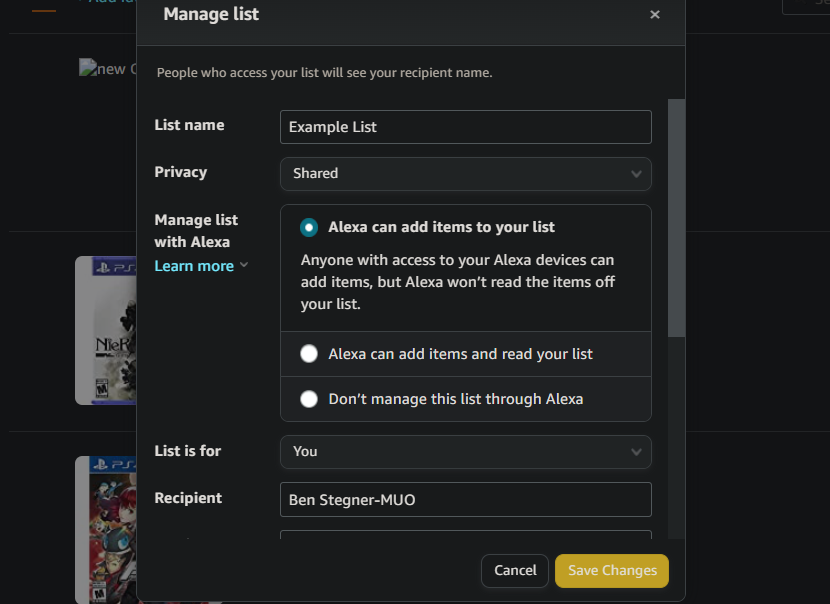Choose 'Alexa can add items and read your list'
Viewport: 830px width, 604px height.
click(x=309, y=354)
